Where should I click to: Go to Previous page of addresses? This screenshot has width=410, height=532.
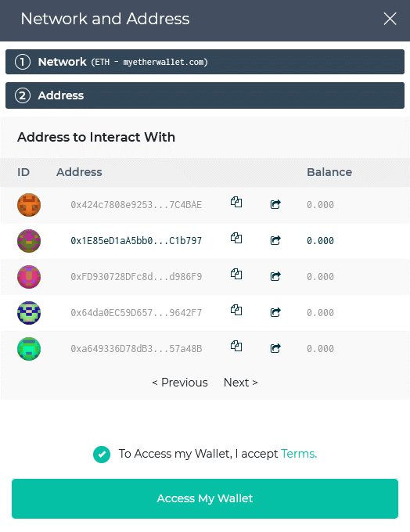(x=180, y=383)
